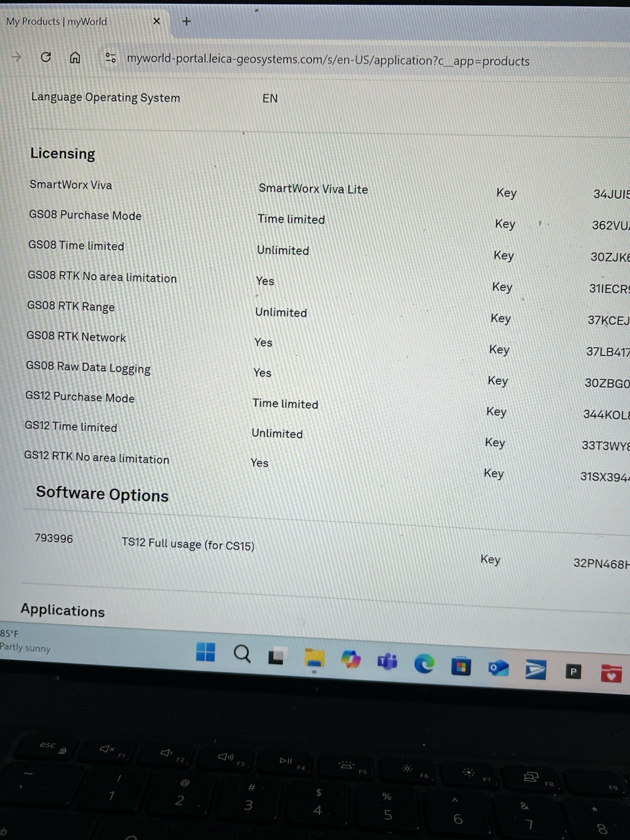Select Time limited value for GS12 Purchase Mode
The width and height of the screenshot is (630, 840).
[x=285, y=404]
